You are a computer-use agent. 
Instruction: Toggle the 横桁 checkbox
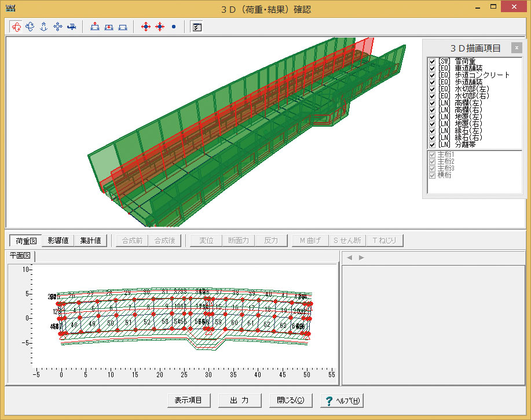(432, 175)
